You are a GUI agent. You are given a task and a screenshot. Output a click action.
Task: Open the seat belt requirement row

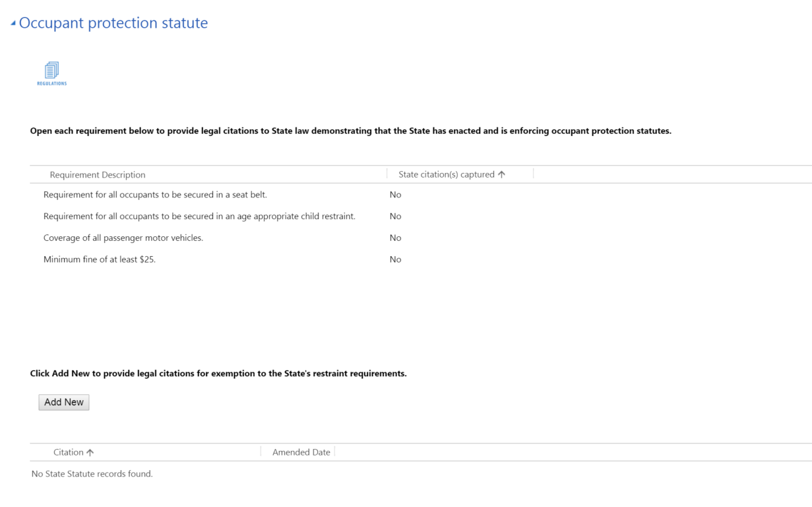(x=155, y=195)
